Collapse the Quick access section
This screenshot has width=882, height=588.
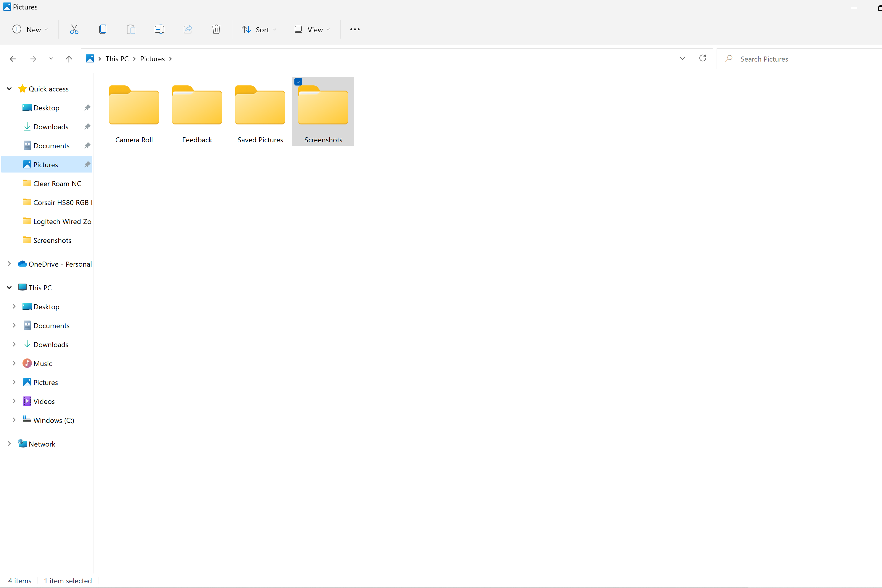point(9,89)
